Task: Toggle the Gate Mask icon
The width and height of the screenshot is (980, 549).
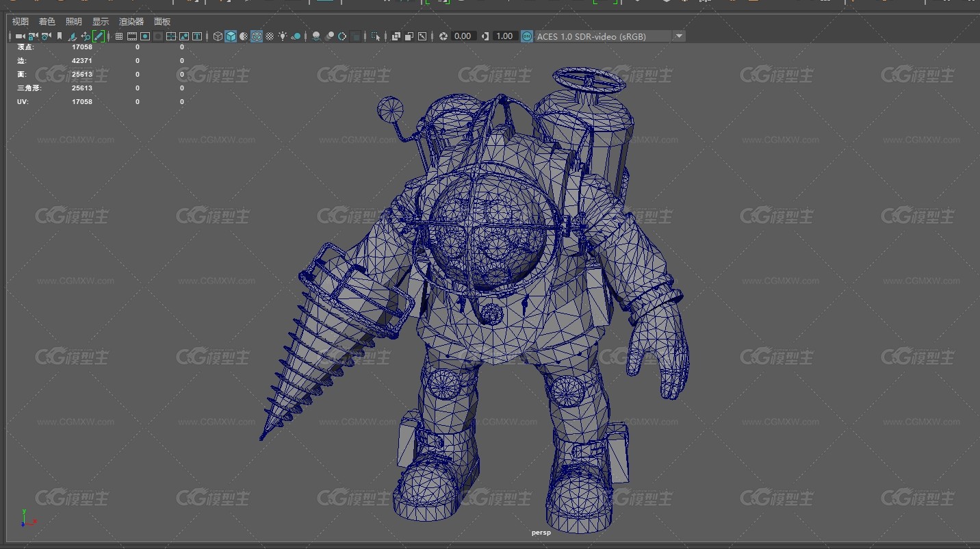Action: pyautogui.click(x=158, y=36)
